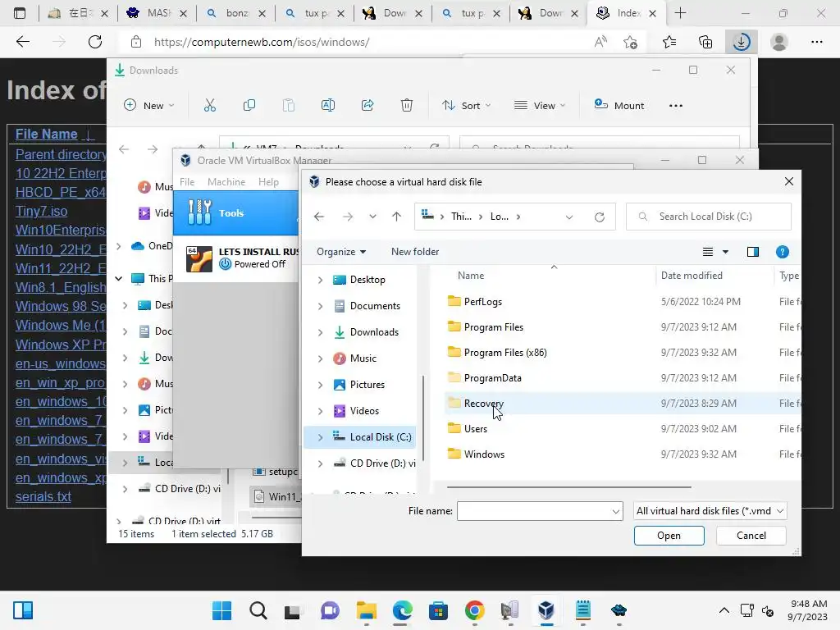Open the view options dropdown arrow
Viewport: 840px width, 630px height.
pos(725,252)
